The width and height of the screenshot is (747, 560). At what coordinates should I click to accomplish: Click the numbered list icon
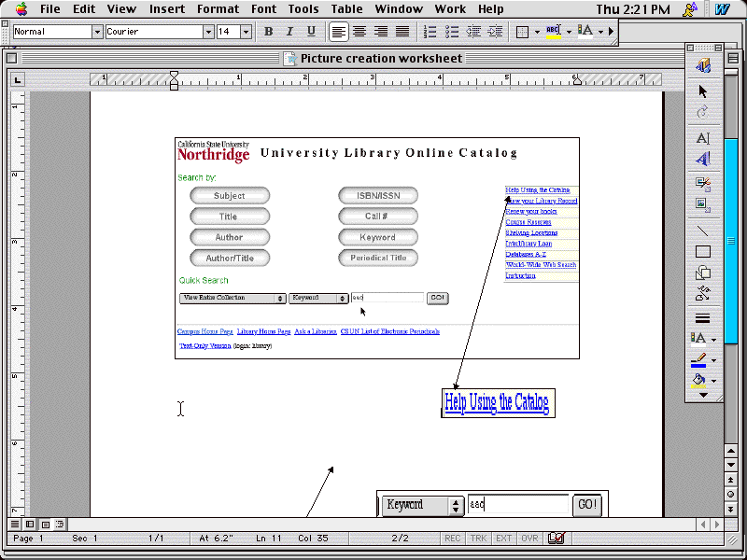[x=430, y=32]
